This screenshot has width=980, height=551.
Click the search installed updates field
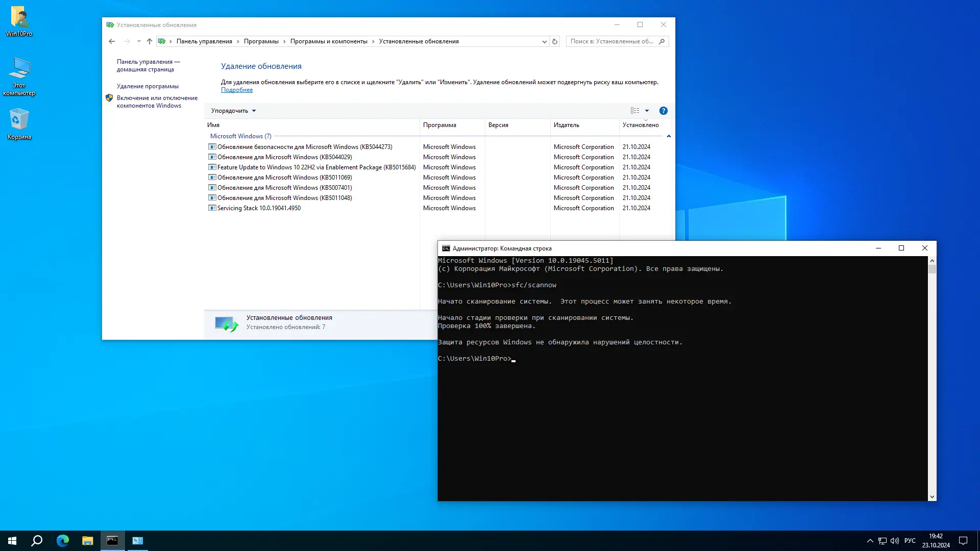tap(611, 41)
